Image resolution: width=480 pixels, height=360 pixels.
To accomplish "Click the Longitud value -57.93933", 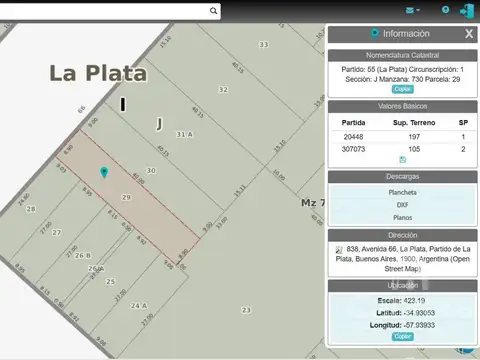I will click(419, 325).
